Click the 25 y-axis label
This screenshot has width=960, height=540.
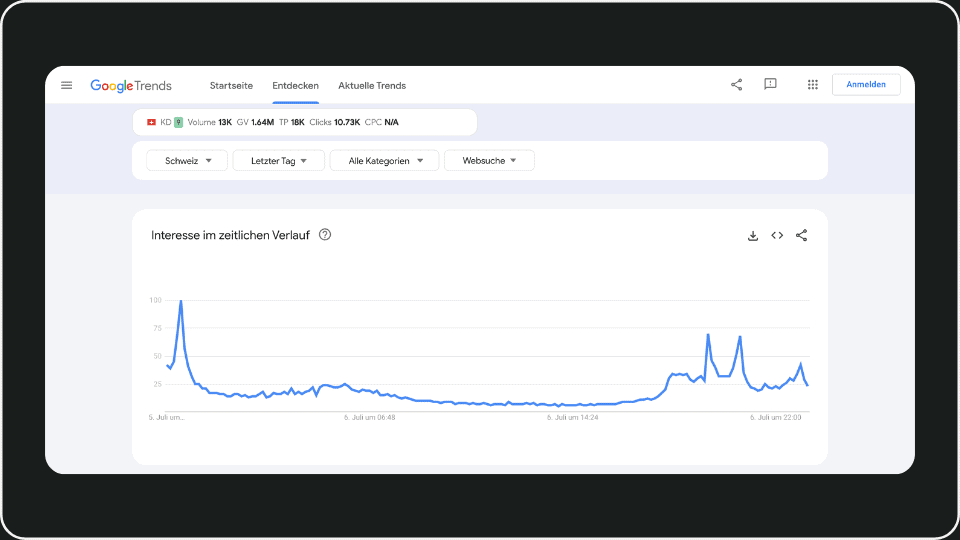[x=157, y=384]
